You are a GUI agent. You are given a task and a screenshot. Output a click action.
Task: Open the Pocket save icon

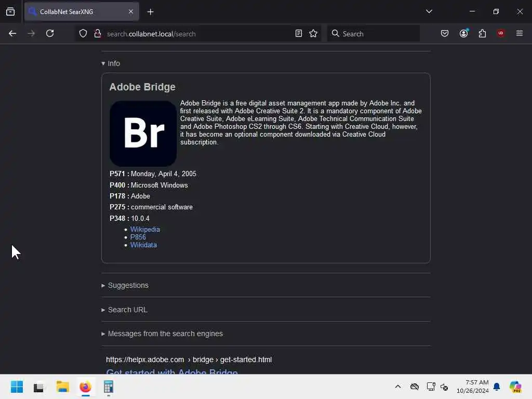[x=445, y=34]
